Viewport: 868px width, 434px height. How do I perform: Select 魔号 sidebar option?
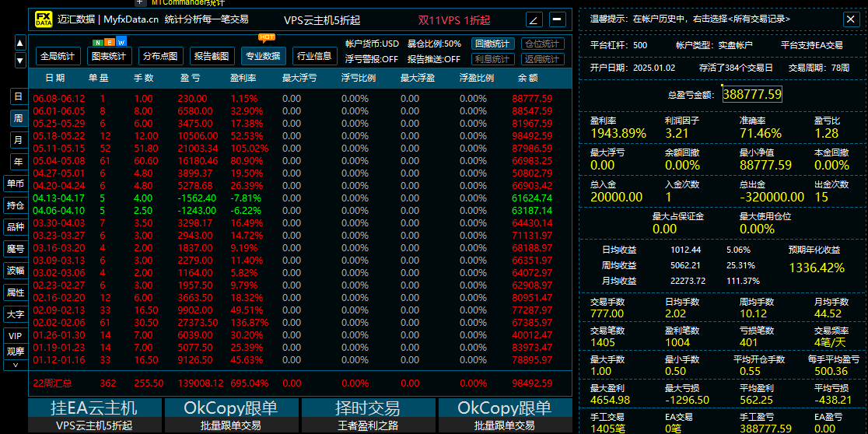tap(16, 249)
